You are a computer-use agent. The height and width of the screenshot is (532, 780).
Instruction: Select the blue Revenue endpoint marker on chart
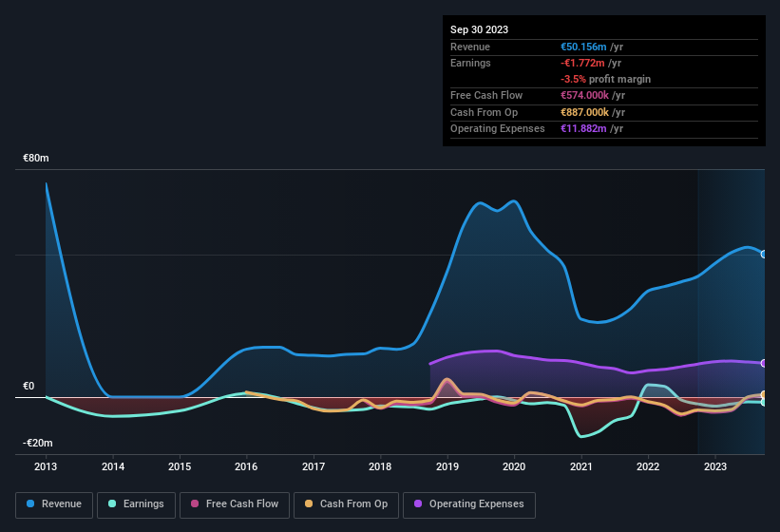764,254
